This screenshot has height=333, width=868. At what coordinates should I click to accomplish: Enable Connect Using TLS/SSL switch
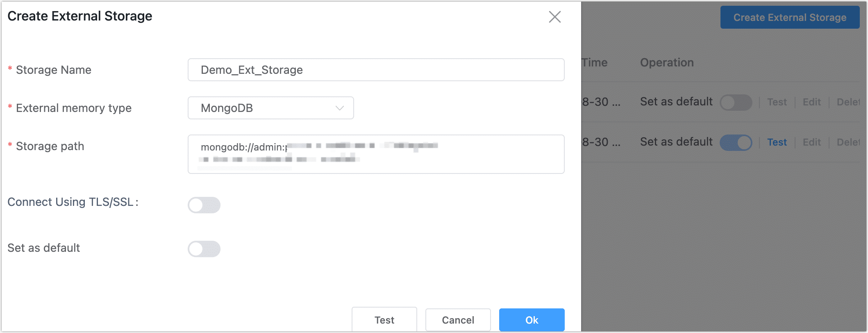coord(204,205)
